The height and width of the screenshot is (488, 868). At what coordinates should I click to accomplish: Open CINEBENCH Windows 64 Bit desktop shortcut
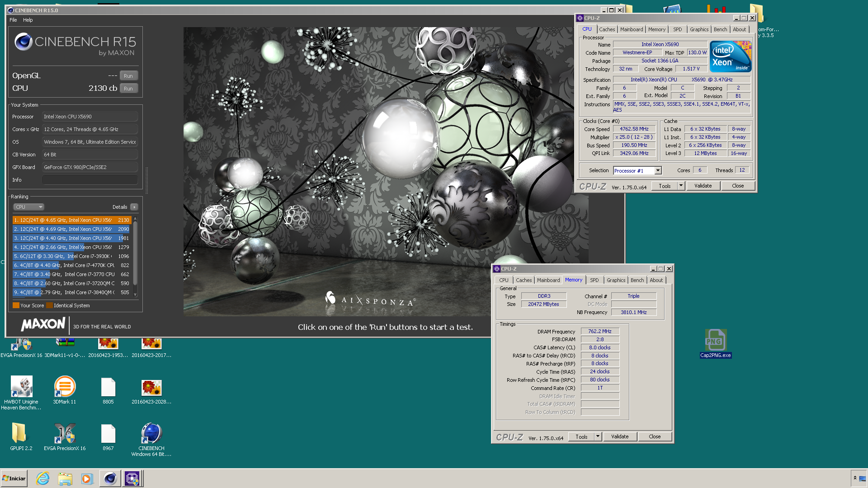[x=151, y=440]
